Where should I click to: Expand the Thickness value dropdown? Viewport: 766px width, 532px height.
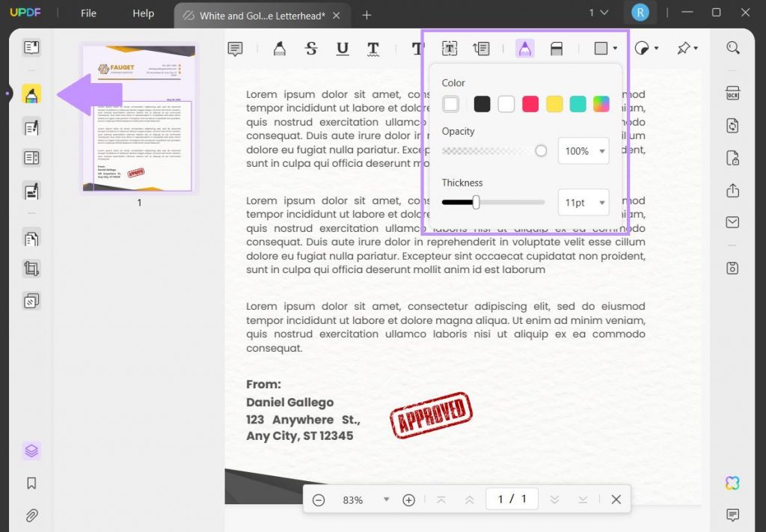click(x=583, y=202)
